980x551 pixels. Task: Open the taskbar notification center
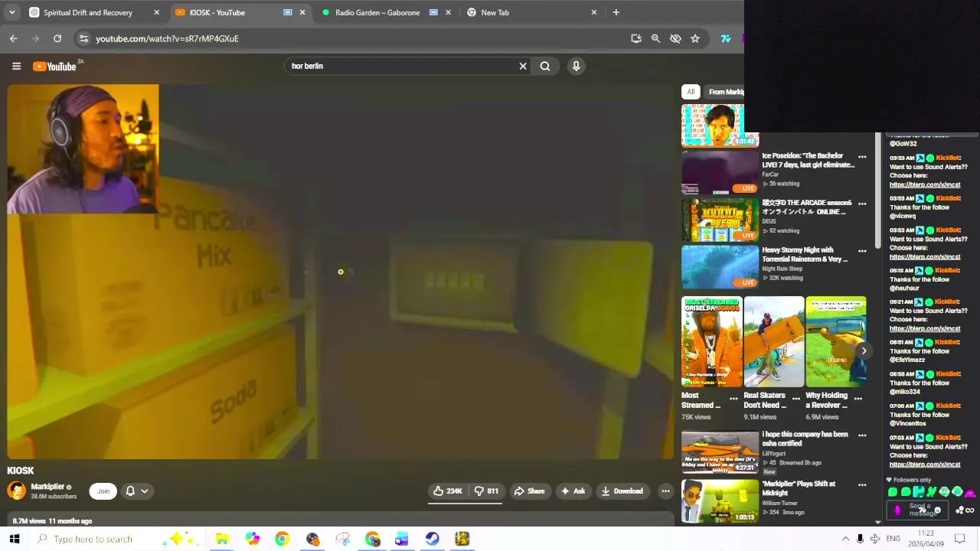pyautogui.click(x=959, y=539)
